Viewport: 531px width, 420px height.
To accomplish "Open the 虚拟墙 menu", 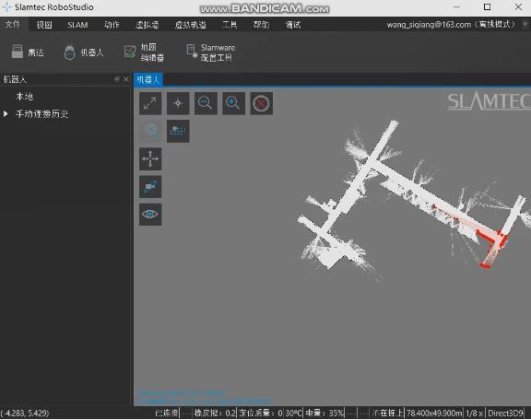I will click(x=147, y=25).
